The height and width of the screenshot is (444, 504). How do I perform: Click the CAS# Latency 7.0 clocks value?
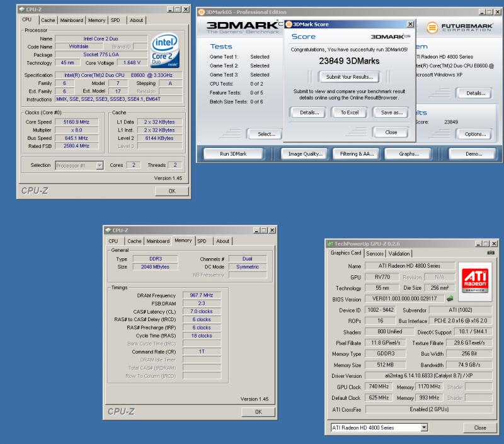[202, 311]
